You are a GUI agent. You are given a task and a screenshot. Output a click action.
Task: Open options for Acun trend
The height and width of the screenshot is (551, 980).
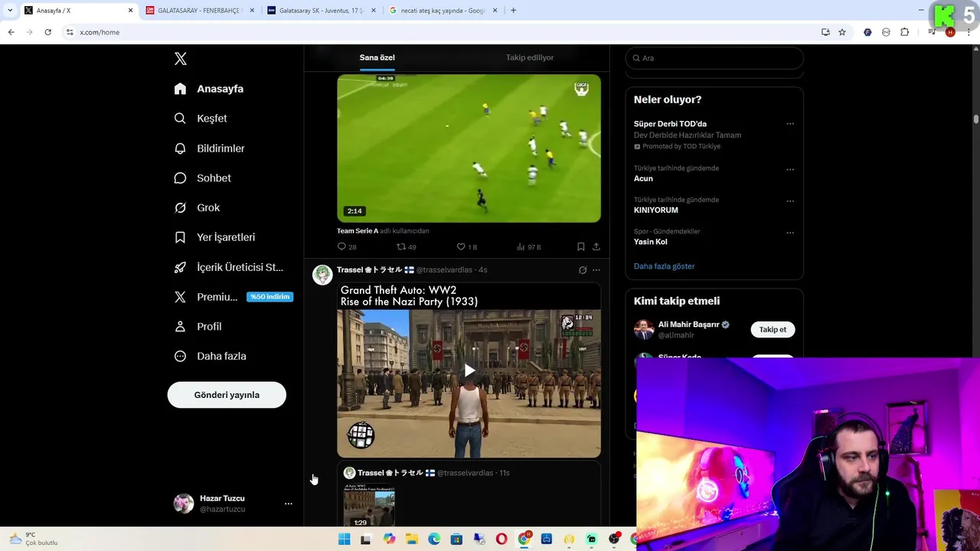pyautogui.click(x=790, y=170)
